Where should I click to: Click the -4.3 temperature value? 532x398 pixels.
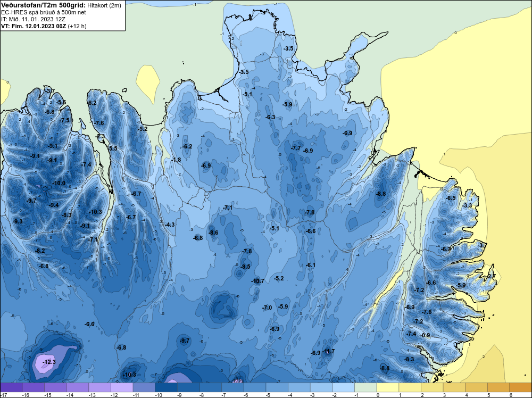point(170,225)
